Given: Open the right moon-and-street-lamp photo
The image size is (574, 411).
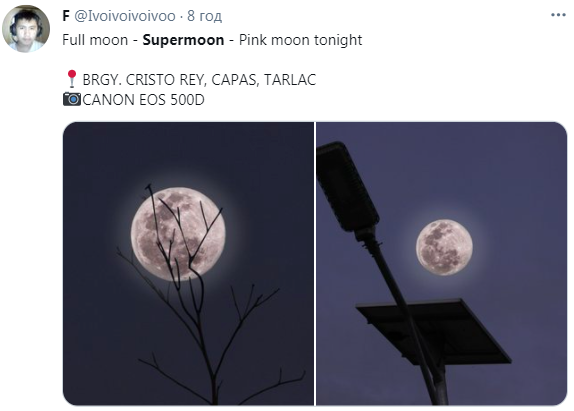Looking at the screenshot, I should 441,264.
